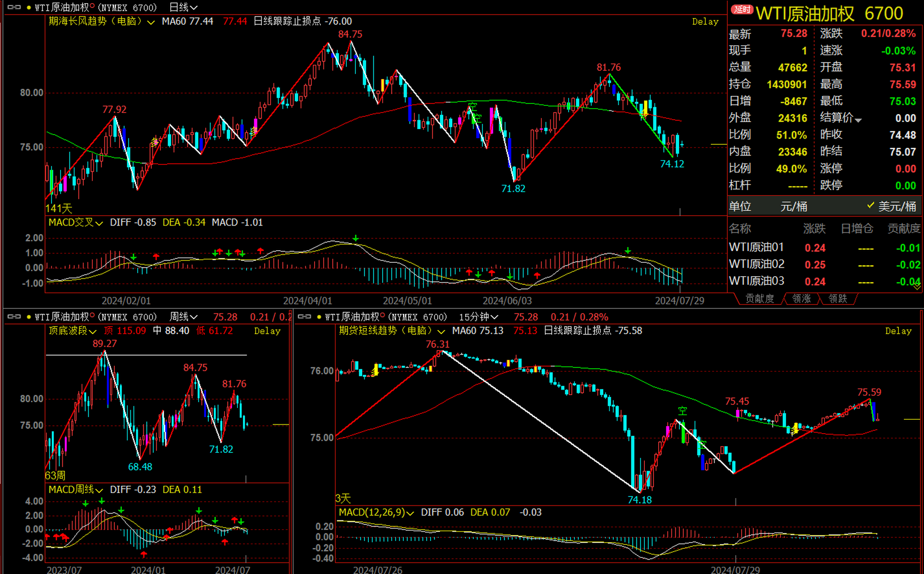Image resolution: width=924 pixels, height=574 pixels.
Task: Click the 最新 price value 75.28 in the quote panel
Action: point(794,34)
